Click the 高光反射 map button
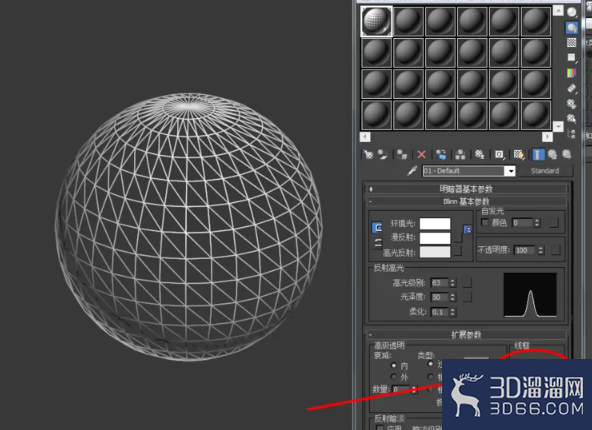Screen dimensions: 592x430 (458, 251)
